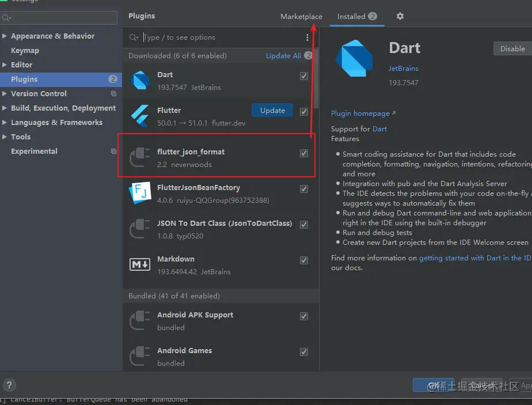
Task: Expand Languages & Frameworks arrow
Action: click(x=5, y=122)
